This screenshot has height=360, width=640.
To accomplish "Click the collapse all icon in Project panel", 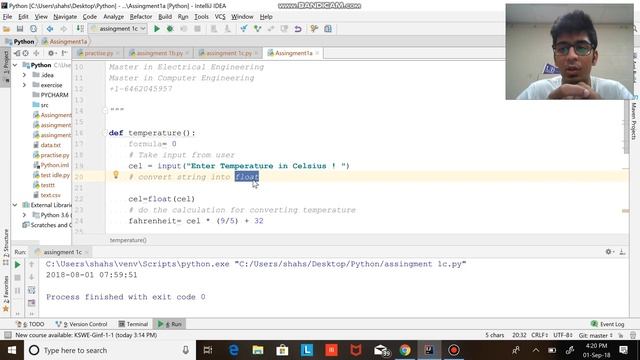I will pos(36,53).
